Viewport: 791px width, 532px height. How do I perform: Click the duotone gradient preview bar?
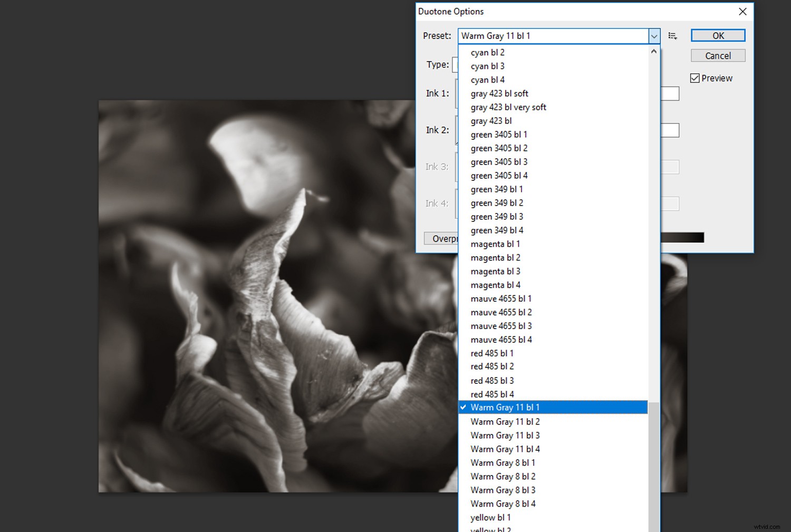682,237
